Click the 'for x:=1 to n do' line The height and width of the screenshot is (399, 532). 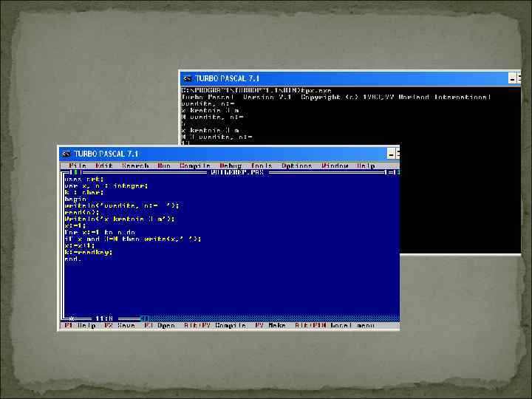(100, 233)
